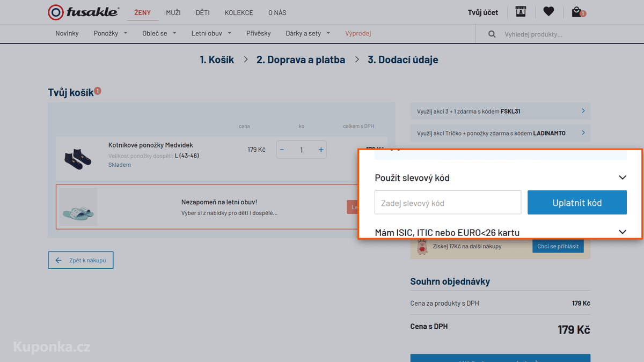Open the Výprodej link
Image resolution: width=644 pixels, height=362 pixels.
tap(358, 33)
